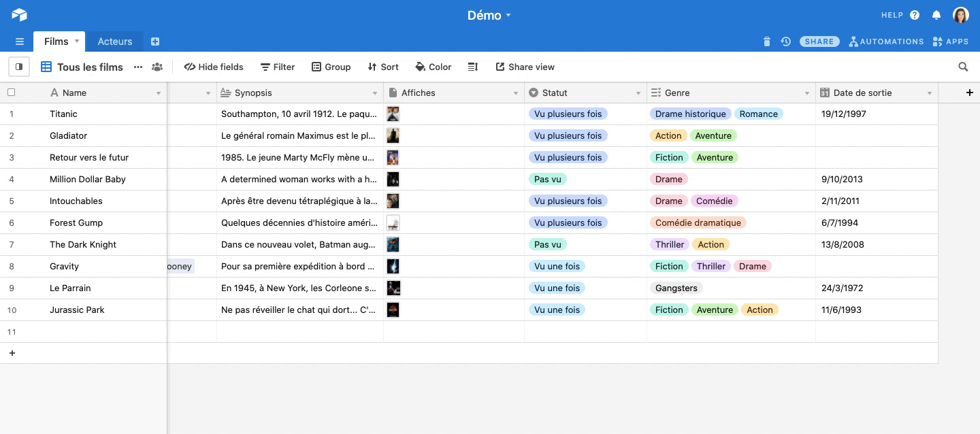Click the Comédie dramatique genre tag
The height and width of the screenshot is (434, 980).
pos(698,222)
